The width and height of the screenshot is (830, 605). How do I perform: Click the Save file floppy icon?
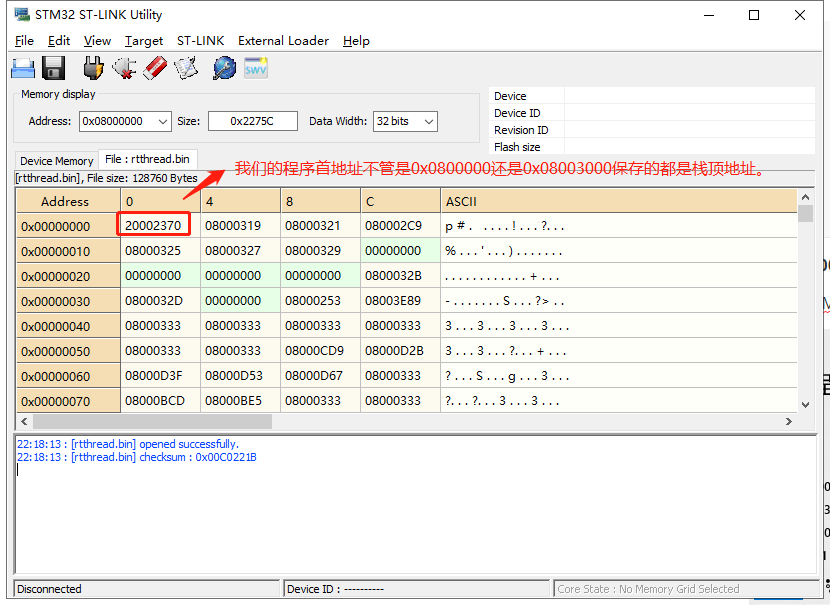(54, 68)
